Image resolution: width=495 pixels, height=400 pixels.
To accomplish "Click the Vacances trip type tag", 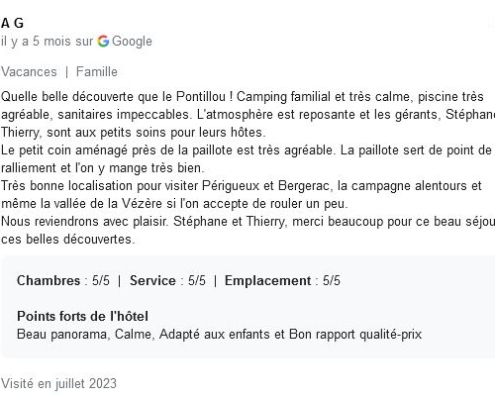I will coord(29,72).
